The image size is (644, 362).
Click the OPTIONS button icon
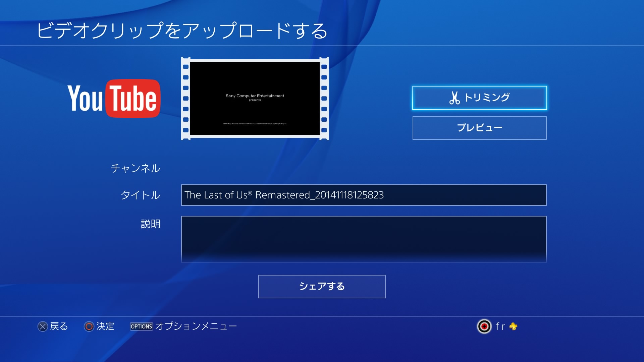pyautogui.click(x=141, y=326)
